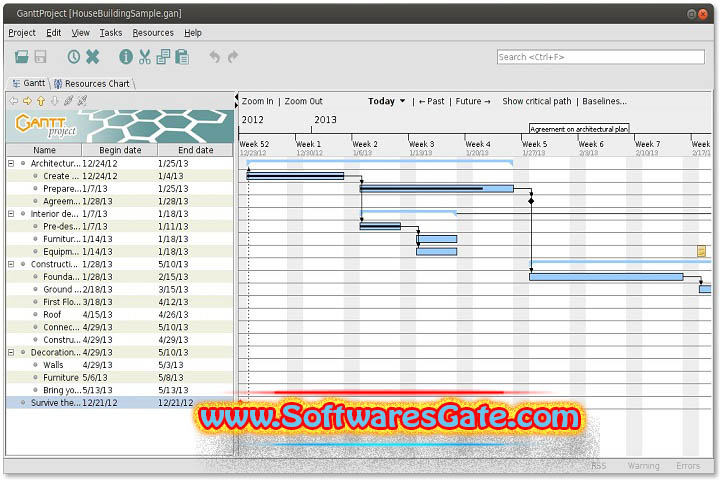Viewport: 720px width, 480px height.
Task: Click the Errors status bar entry
Action: [688, 466]
